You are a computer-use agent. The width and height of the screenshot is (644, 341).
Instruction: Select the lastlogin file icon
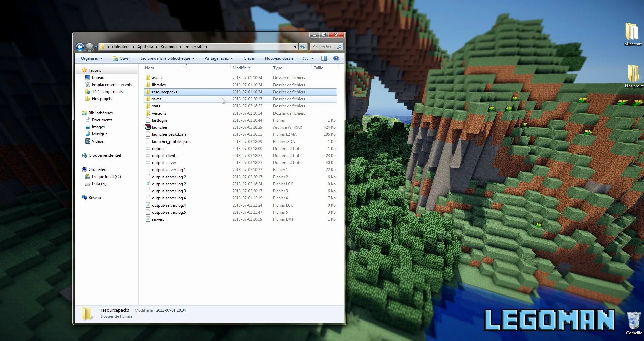coord(148,120)
